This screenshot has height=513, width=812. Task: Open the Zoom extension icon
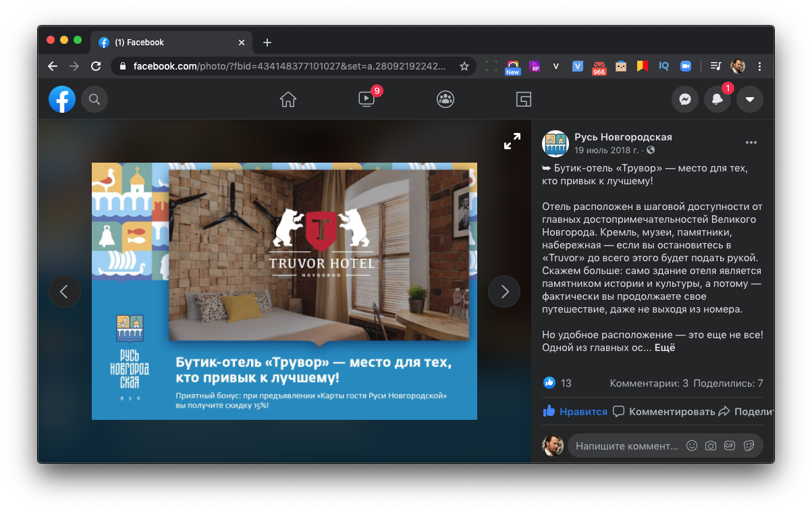point(686,66)
